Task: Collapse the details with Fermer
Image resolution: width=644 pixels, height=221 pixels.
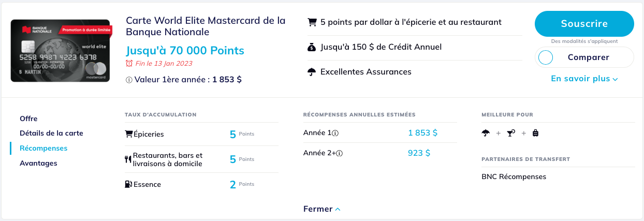Action: tap(321, 209)
